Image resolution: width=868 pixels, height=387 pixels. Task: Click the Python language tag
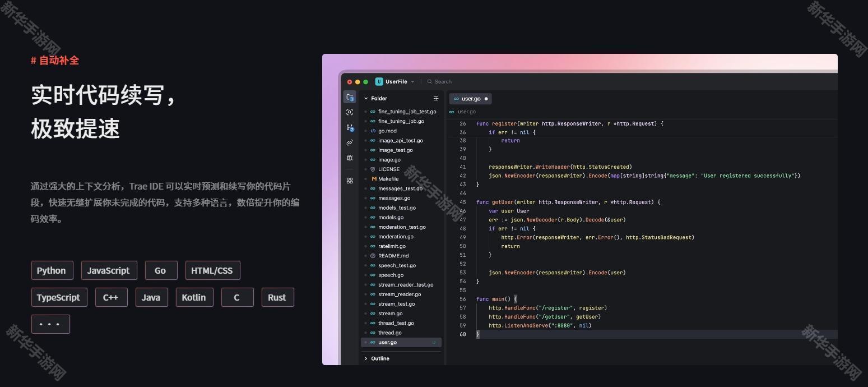52,270
